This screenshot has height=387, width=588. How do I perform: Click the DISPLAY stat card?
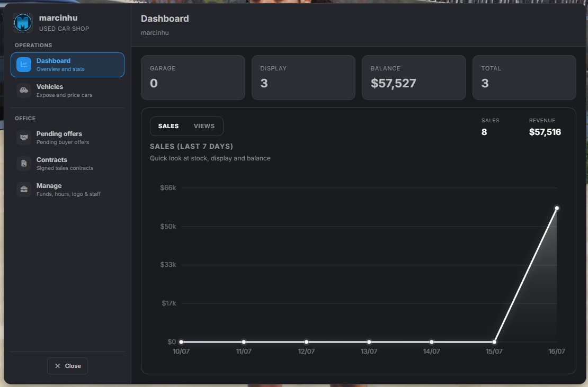click(304, 77)
